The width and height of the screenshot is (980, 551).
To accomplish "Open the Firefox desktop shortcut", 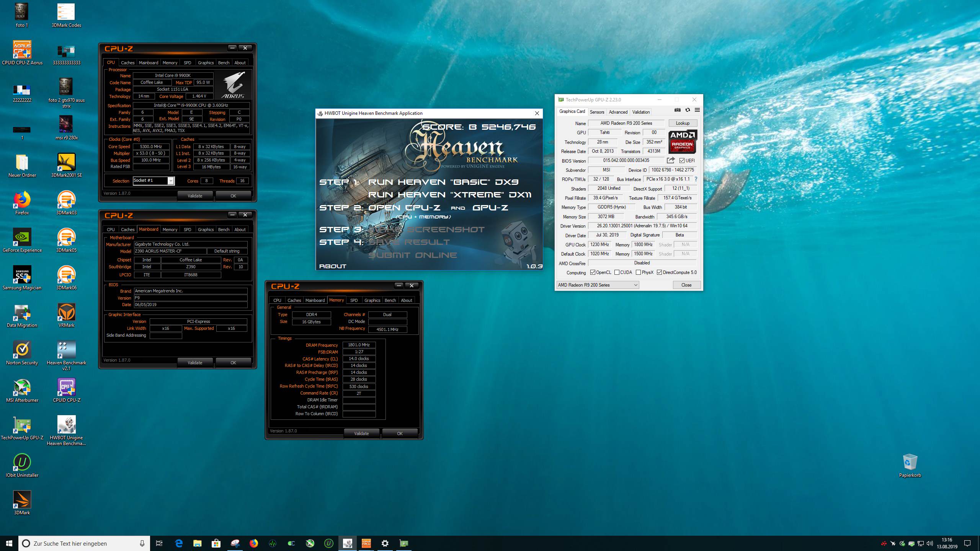I will coord(22,203).
